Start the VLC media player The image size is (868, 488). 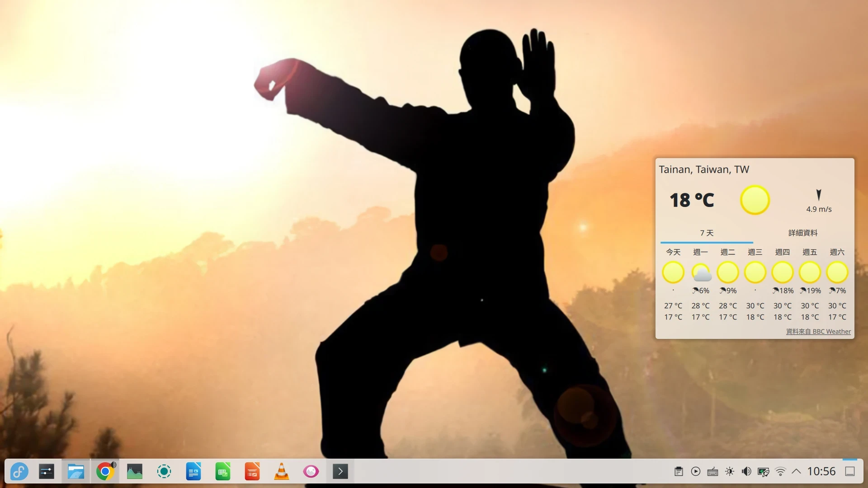click(x=281, y=471)
